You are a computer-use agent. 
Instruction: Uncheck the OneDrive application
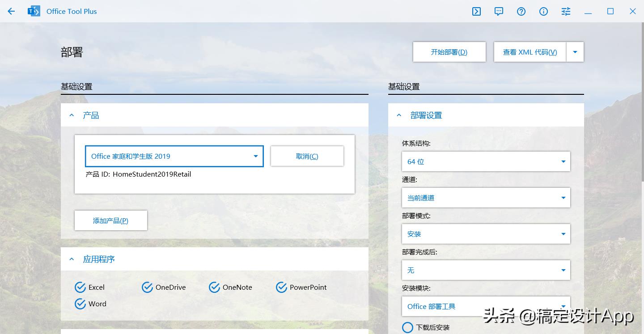coord(147,287)
